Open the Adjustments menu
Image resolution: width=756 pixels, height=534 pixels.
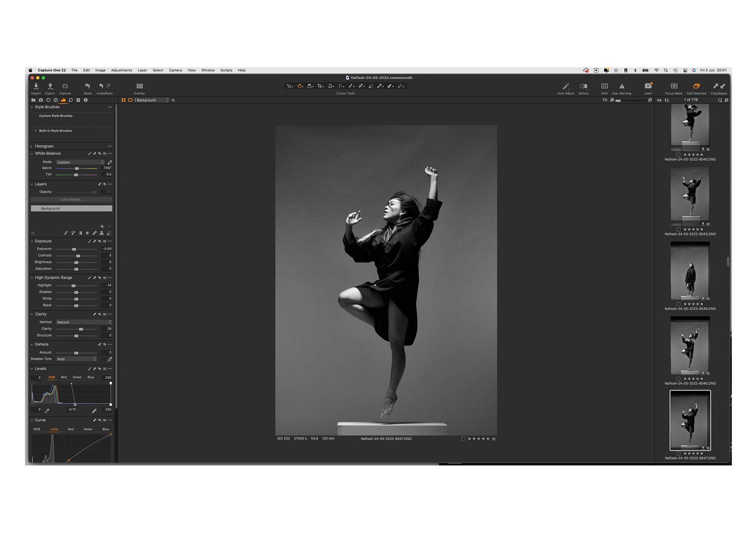click(x=122, y=70)
